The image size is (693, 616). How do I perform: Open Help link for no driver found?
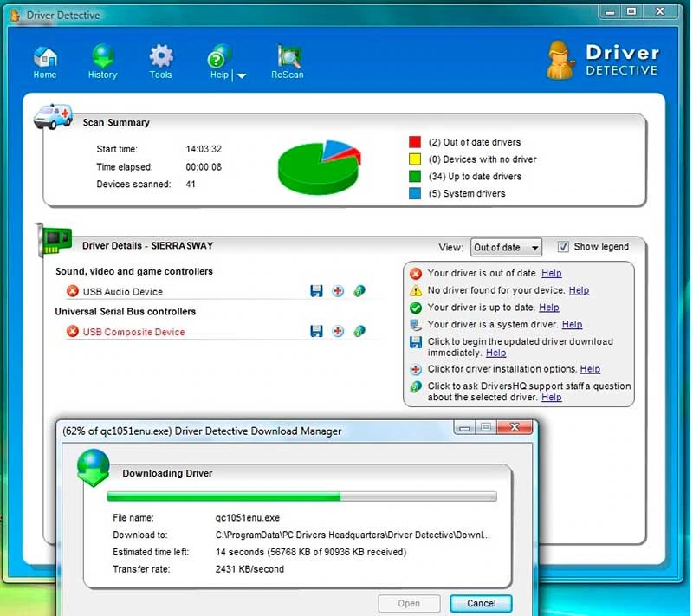point(579,290)
